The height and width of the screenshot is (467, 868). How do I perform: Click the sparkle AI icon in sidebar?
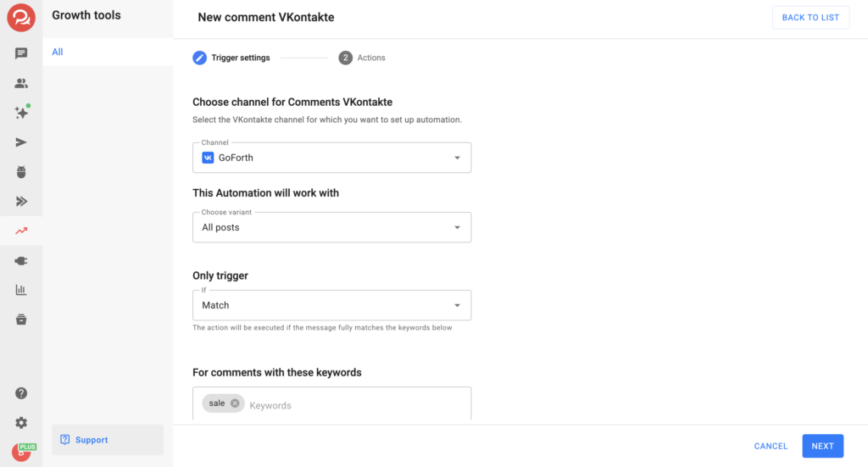tap(21, 113)
